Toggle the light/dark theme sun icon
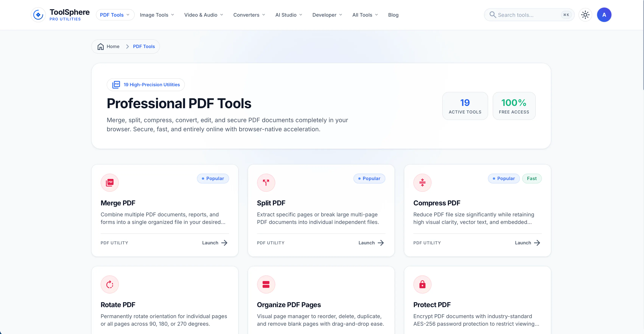This screenshot has height=334, width=644. coord(585,15)
